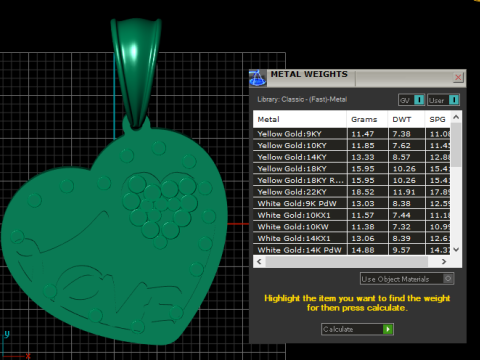The height and width of the screenshot is (360, 480).
Task: Sort by the Metal column header
Action: click(300, 119)
